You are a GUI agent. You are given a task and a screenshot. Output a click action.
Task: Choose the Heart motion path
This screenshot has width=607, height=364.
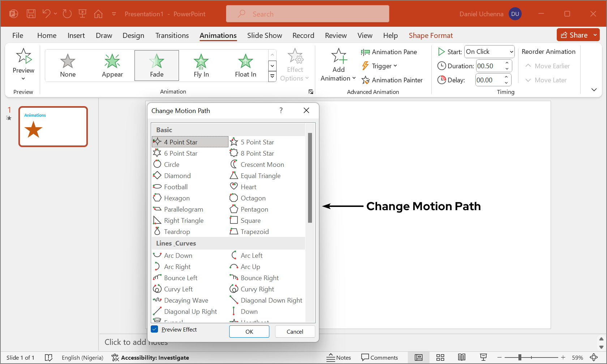click(x=248, y=187)
